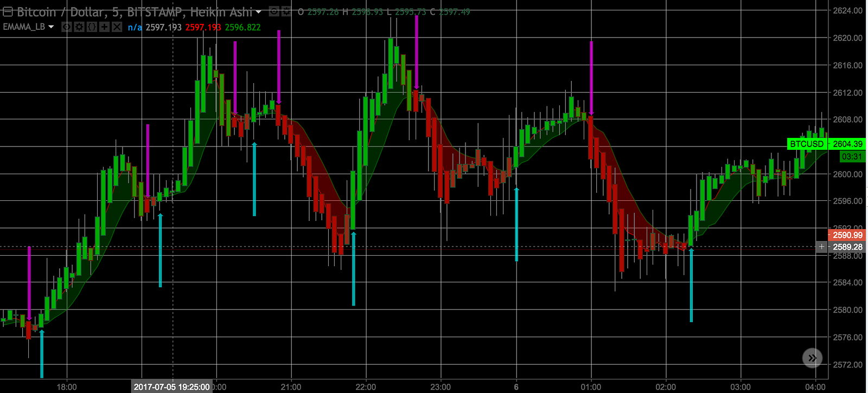Image resolution: width=868 pixels, height=393 pixels.
Task: Click the blue n/a indicator value
Action: (135, 27)
